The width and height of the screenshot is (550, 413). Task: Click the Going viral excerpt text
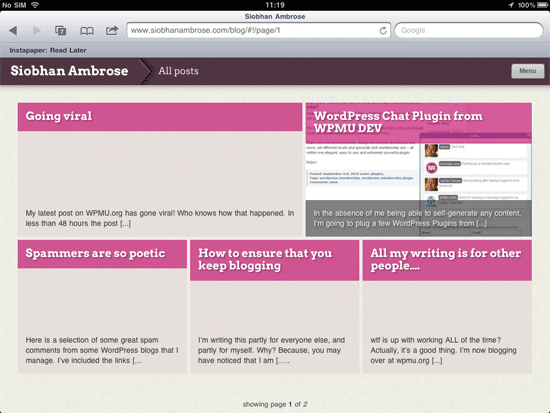pyautogui.click(x=160, y=218)
